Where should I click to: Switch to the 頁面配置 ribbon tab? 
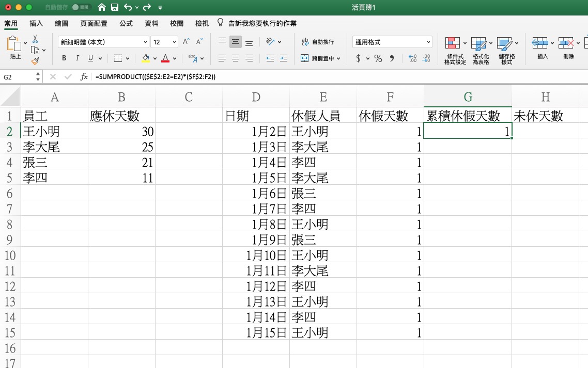click(94, 23)
